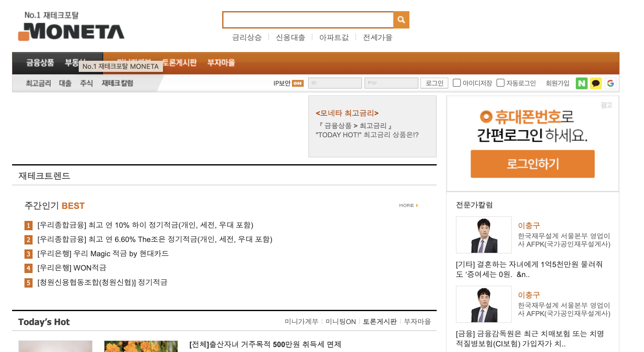Click the Naver login icon
The width and height of the screenshot is (644, 352).
(581, 83)
